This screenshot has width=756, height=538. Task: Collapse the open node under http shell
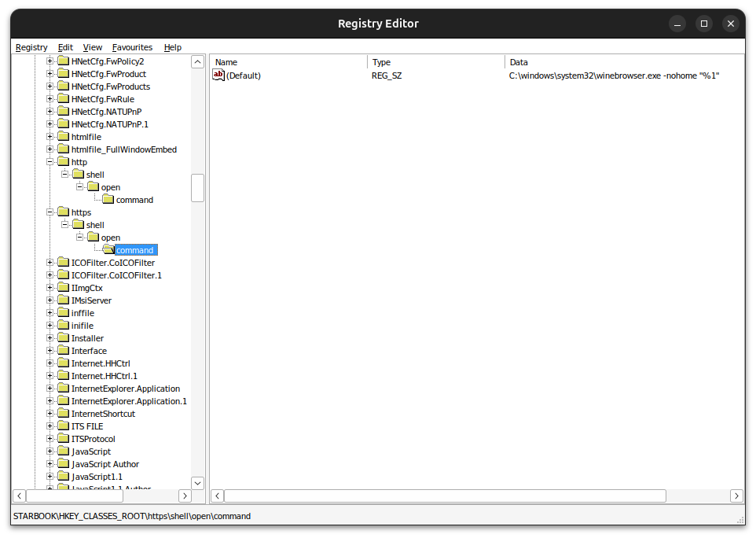point(80,187)
